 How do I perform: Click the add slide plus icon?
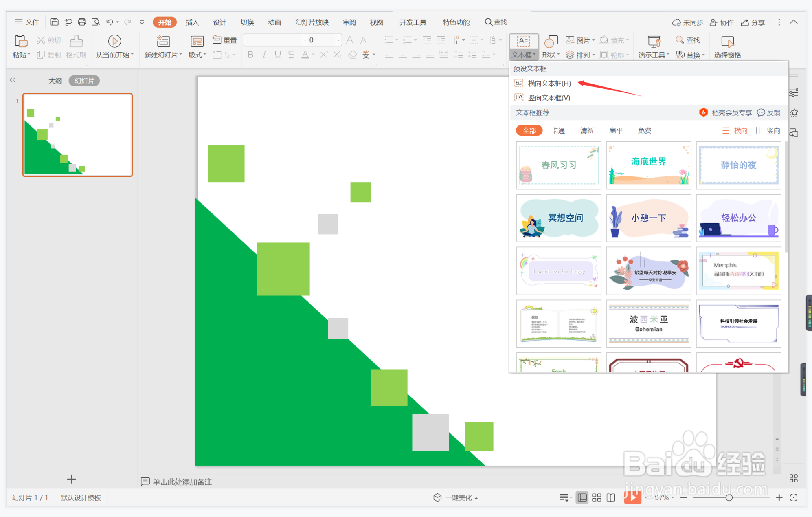(x=71, y=479)
